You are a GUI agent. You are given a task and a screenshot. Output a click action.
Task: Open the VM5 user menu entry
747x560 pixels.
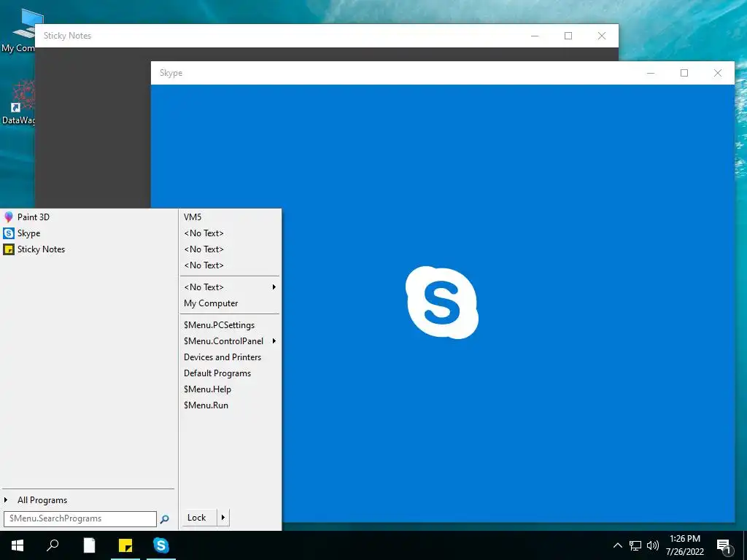tap(230, 217)
